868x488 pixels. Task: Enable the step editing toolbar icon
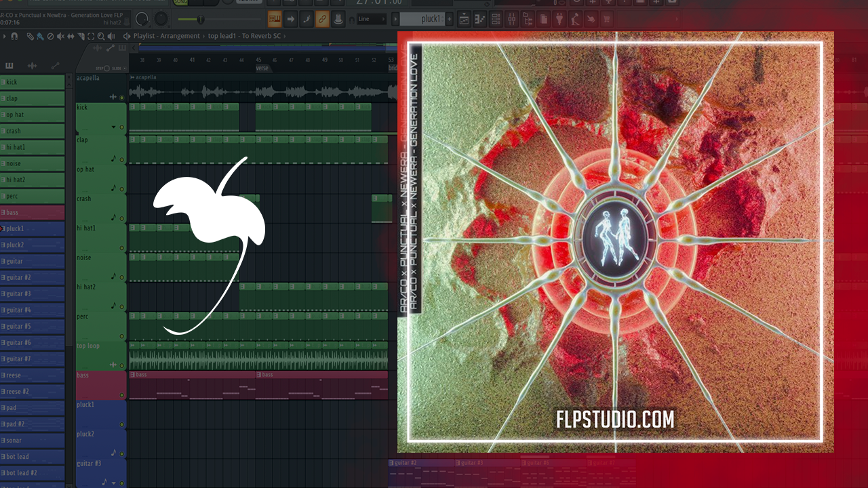tap(307, 19)
